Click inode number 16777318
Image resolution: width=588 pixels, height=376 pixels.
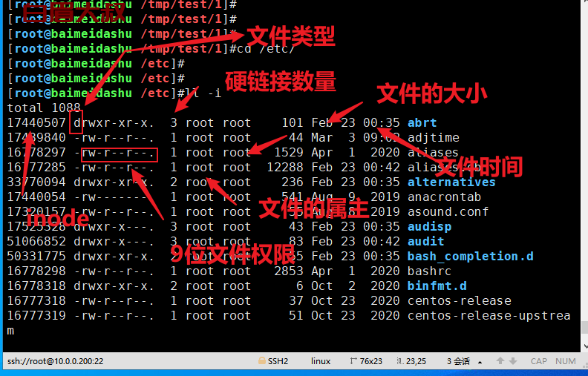click(x=36, y=300)
